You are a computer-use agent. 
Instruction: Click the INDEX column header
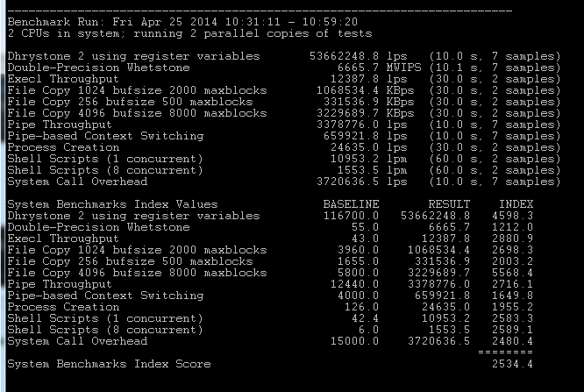tap(516, 204)
